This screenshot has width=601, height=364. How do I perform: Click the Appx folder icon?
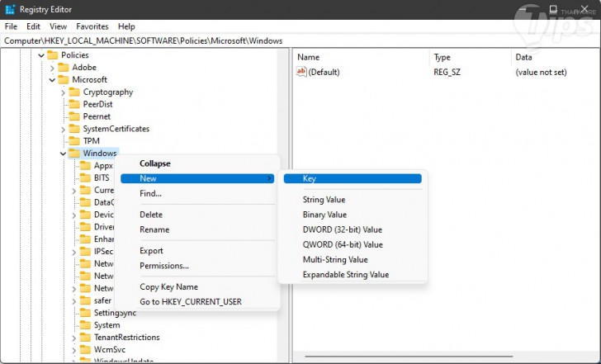pos(85,166)
